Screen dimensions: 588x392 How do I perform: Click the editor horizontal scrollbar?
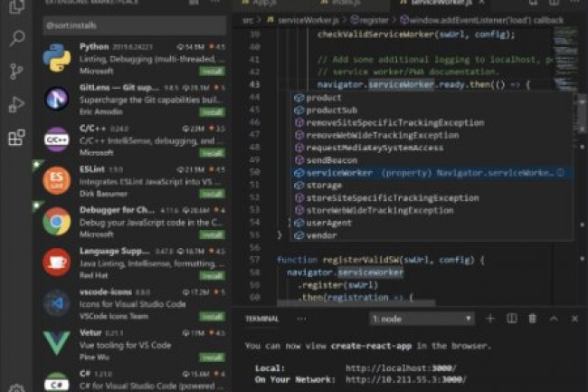(356, 302)
